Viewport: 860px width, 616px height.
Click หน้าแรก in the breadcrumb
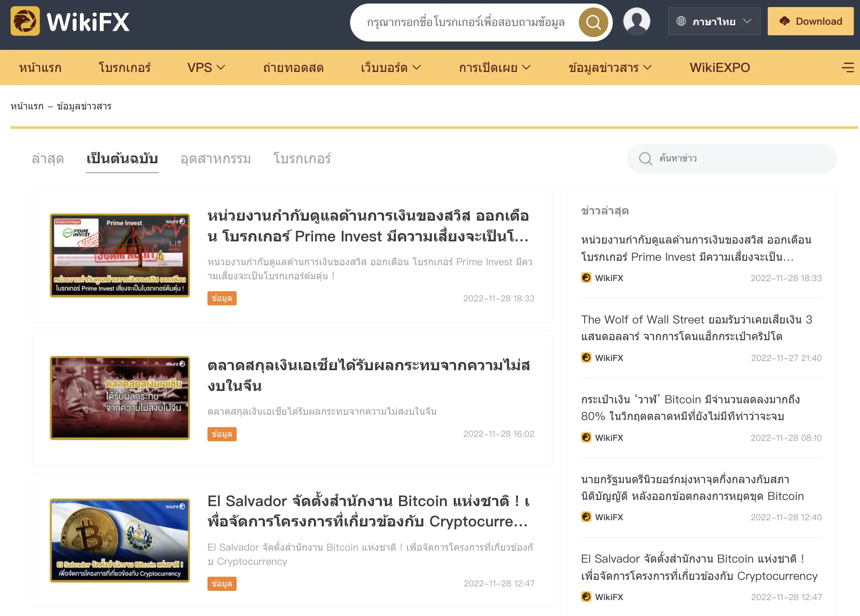pos(27,106)
